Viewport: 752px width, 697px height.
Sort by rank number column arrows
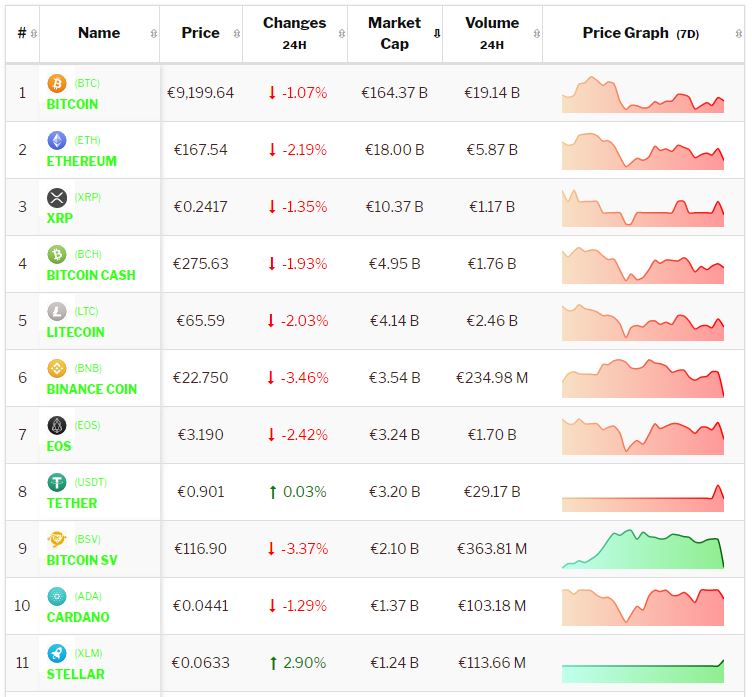(x=34, y=34)
